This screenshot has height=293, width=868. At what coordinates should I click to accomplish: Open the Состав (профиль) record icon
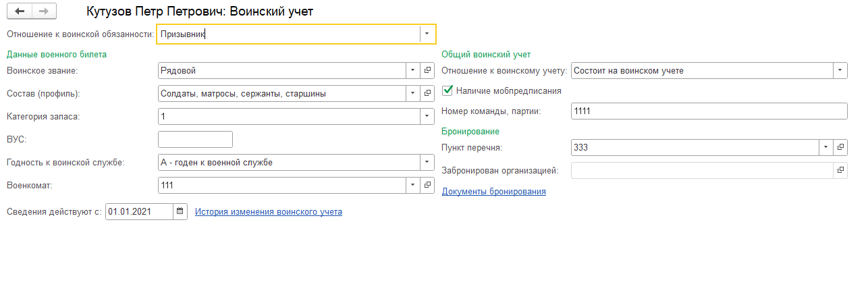427,93
